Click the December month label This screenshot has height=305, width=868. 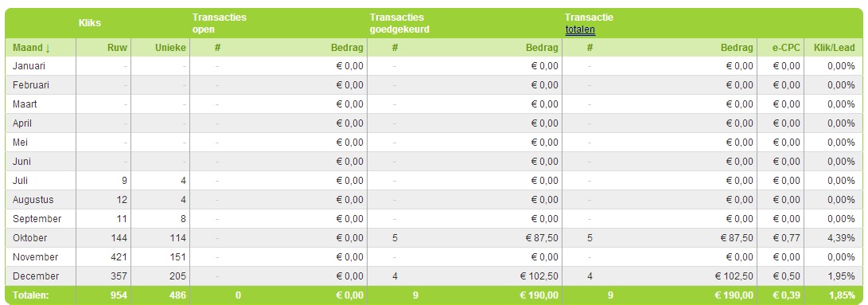(36, 276)
